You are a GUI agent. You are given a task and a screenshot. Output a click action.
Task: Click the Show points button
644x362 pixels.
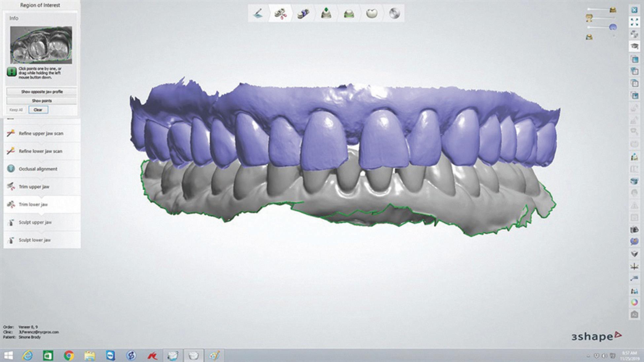pos(42,101)
